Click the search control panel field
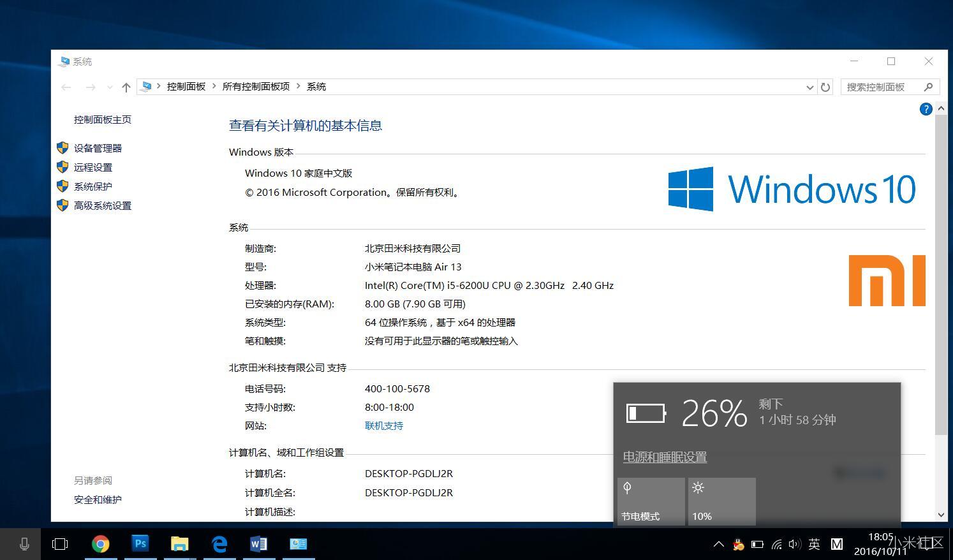The height and width of the screenshot is (560, 953). [882, 87]
